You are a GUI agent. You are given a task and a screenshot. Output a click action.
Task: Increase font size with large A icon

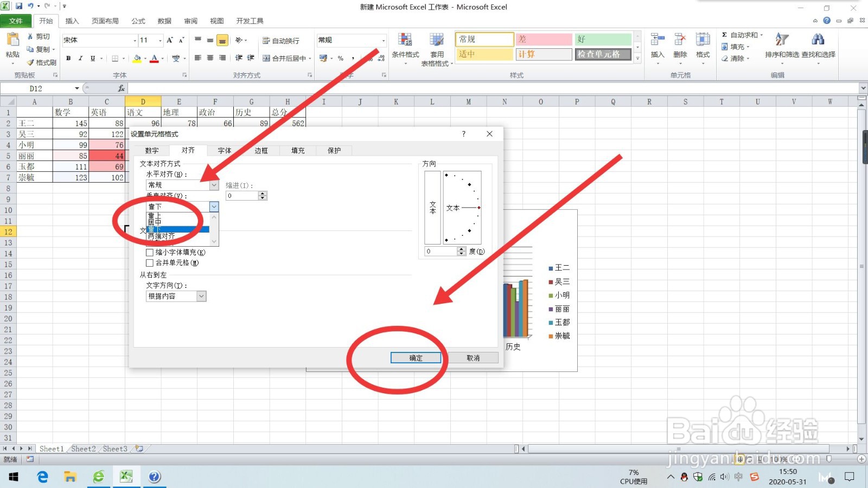[x=170, y=40]
